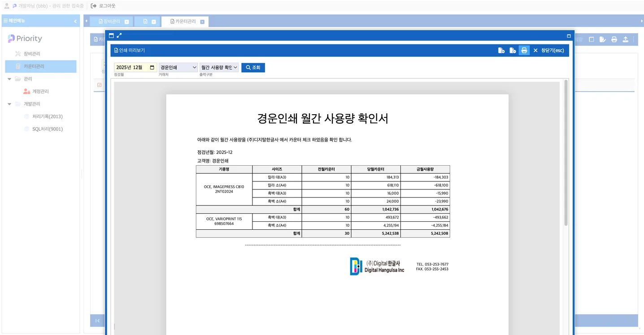Screen dimensions: 644x335
Task: Click the wrench icon beside 장비관리
Action: tap(18, 54)
